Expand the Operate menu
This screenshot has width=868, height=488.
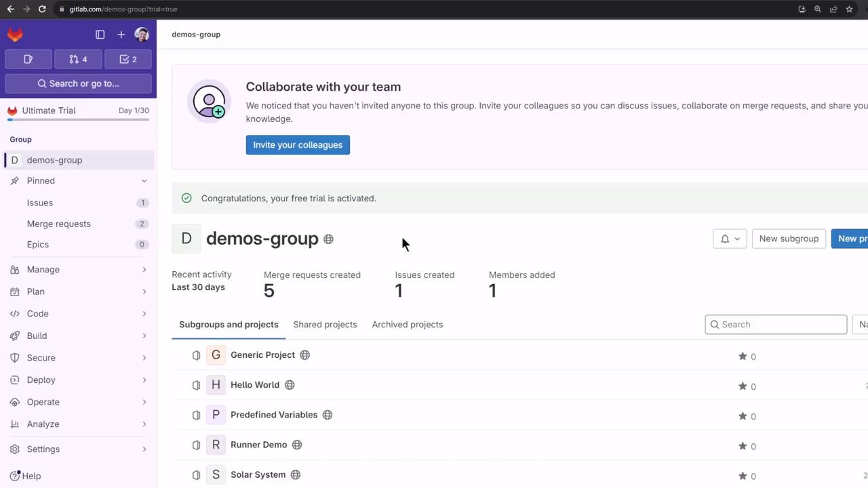point(79,402)
